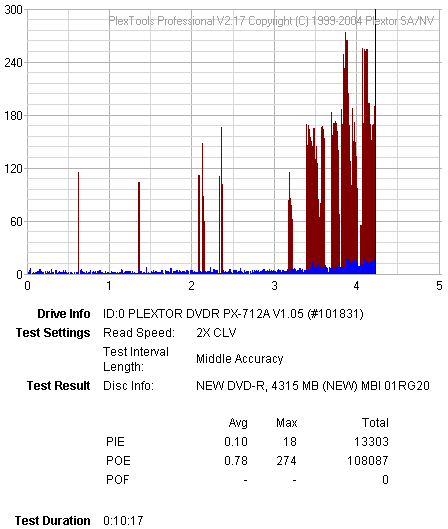Select the 'Test Interval Length:' label
The width and height of the screenshot is (448, 529).
pos(136,359)
